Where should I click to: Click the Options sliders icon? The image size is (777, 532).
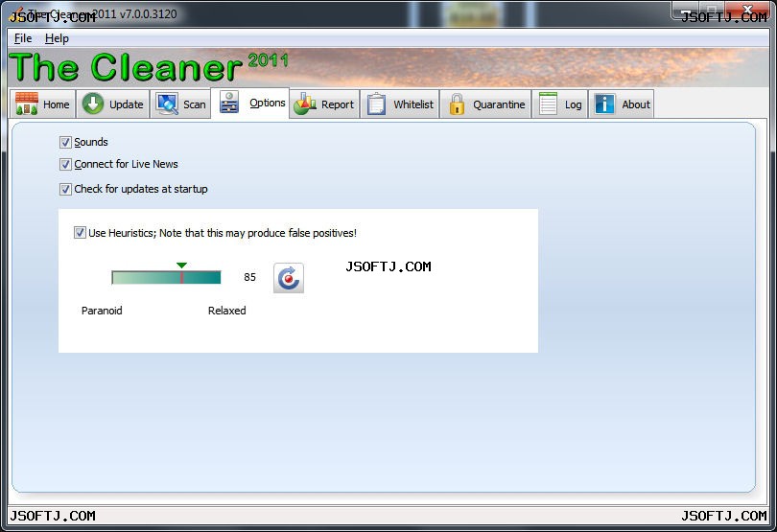coord(229,103)
